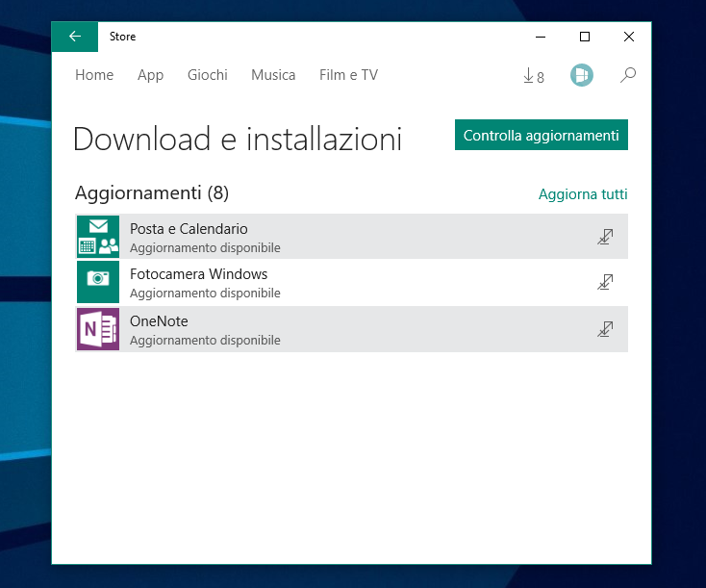Switch to the App tab
The width and height of the screenshot is (706, 588).
pos(150,75)
